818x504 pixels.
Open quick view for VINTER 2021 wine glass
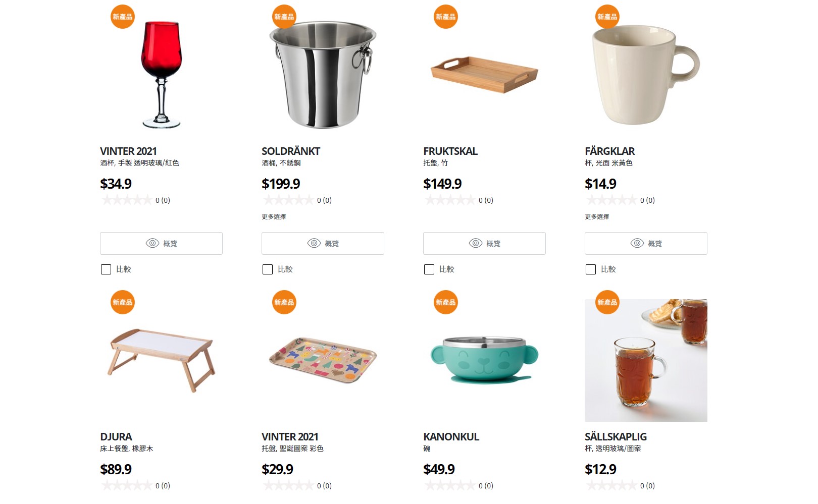click(161, 243)
